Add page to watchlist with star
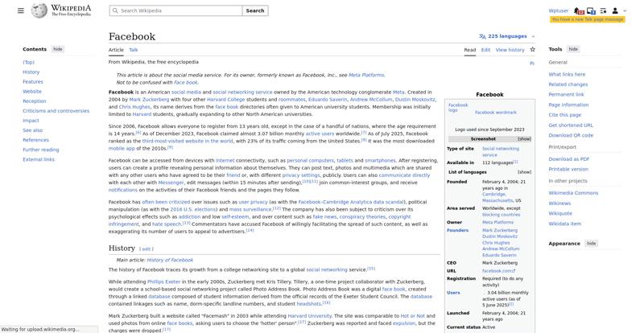The image size is (644, 333). click(x=532, y=50)
